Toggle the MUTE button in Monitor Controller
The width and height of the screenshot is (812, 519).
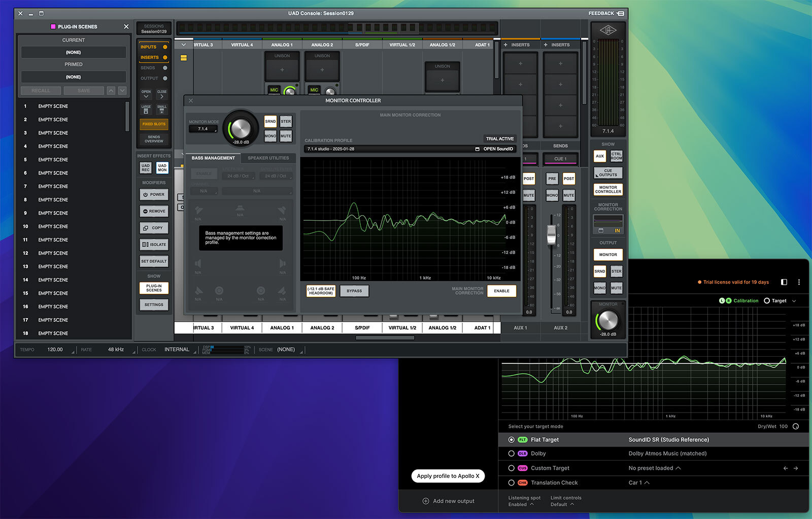(x=286, y=136)
